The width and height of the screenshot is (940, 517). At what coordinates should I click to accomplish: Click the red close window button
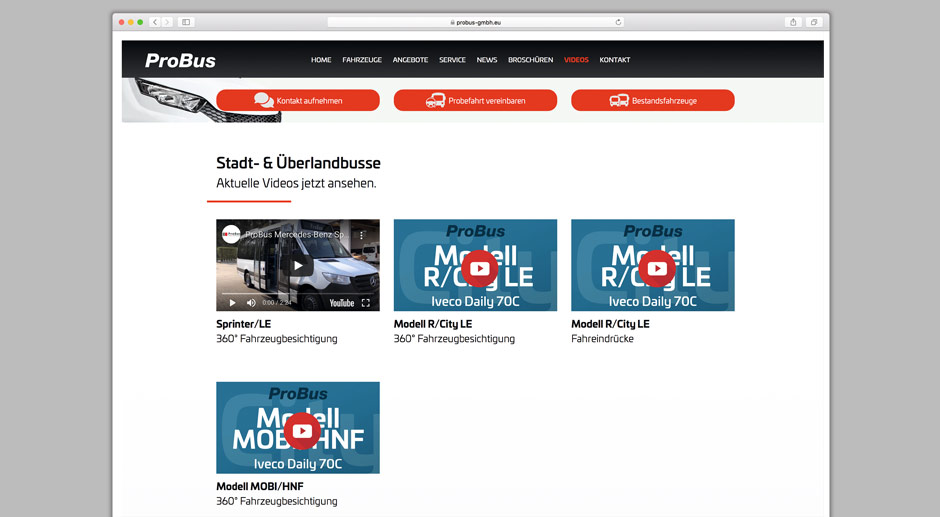point(122,22)
